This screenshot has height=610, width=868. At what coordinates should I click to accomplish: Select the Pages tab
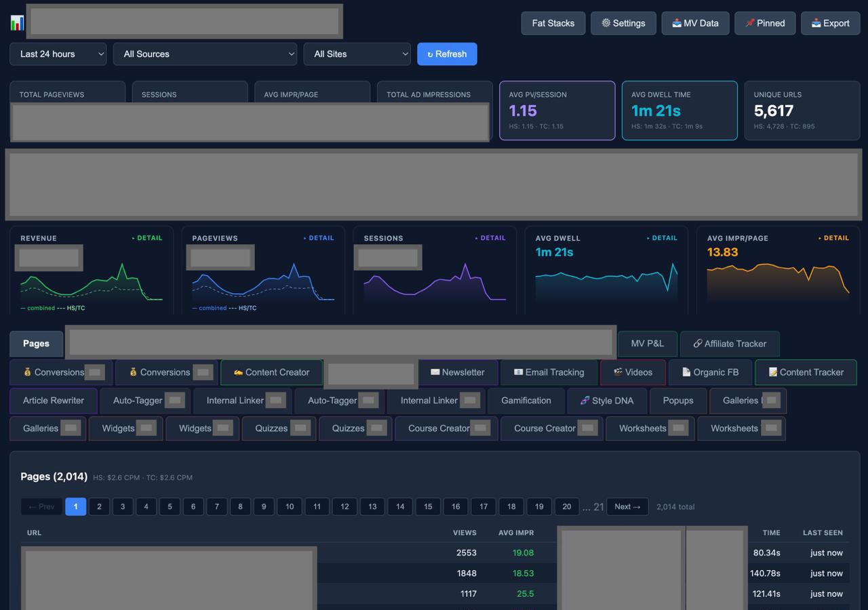36,344
